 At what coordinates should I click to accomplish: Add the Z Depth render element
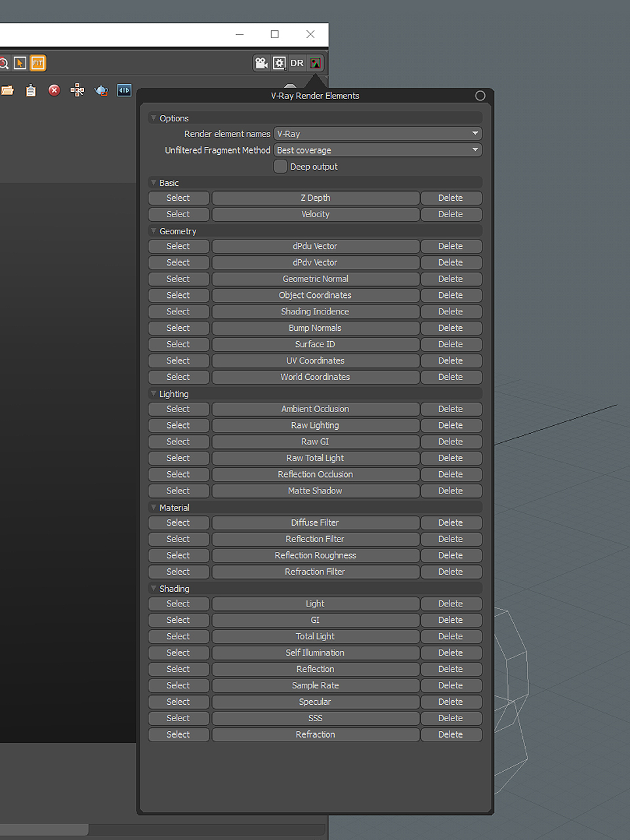[316, 198]
